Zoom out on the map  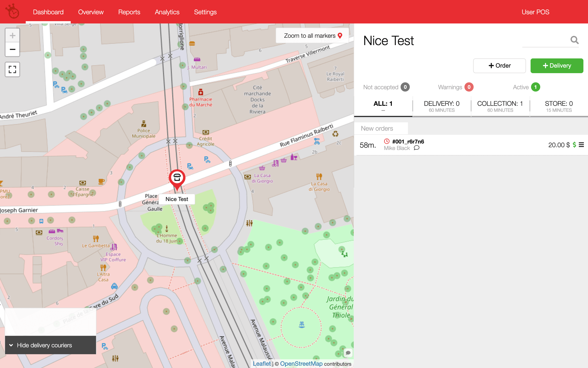[x=12, y=49]
